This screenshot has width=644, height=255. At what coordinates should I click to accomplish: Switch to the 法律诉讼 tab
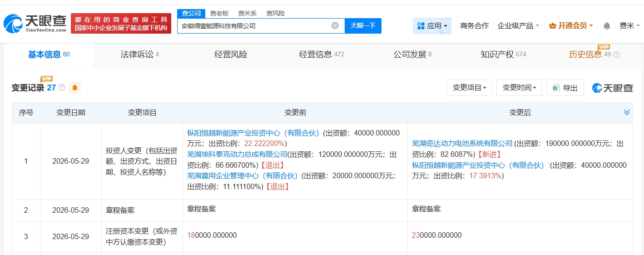[139, 55]
